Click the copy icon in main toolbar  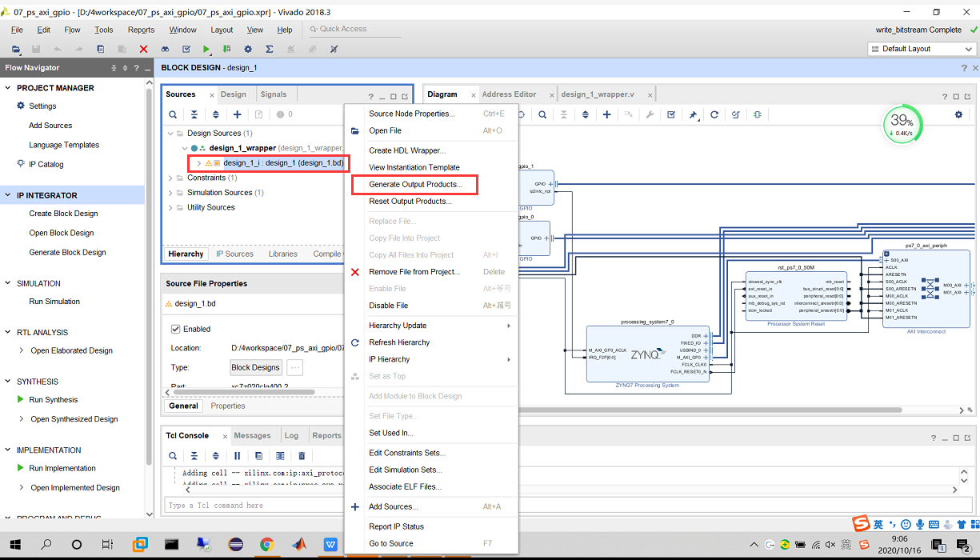click(100, 50)
